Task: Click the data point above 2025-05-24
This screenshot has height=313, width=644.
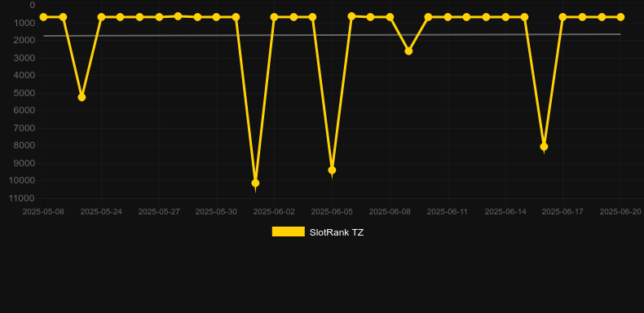Action: tap(101, 17)
